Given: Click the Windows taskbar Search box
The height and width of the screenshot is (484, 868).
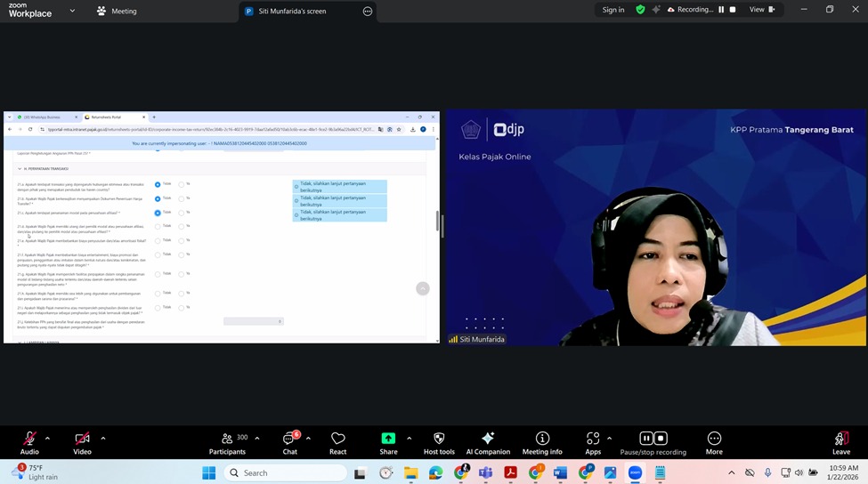Looking at the screenshot, I should point(285,472).
